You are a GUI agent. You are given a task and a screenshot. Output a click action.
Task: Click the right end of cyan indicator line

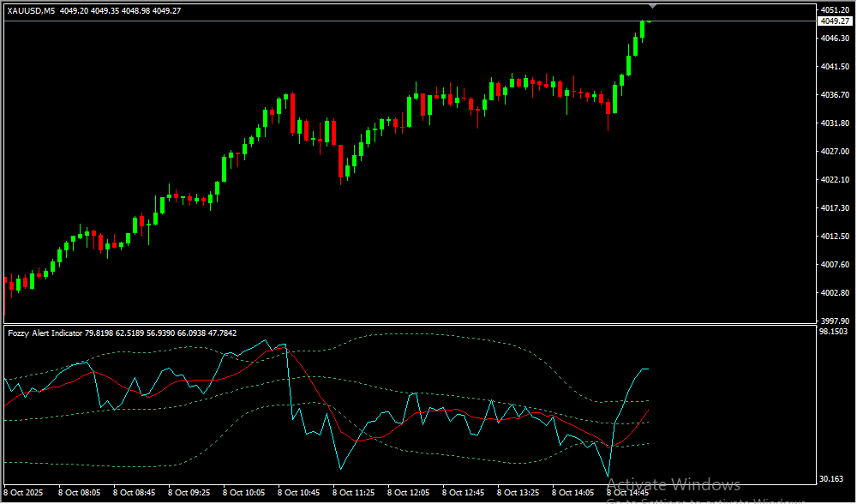pyautogui.click(x=648, y=369)
